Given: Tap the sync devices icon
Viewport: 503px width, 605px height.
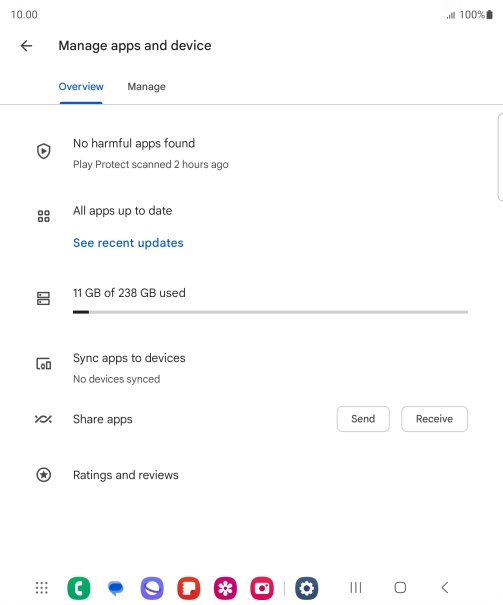Looking at the screenshot, I should (44, 363).
